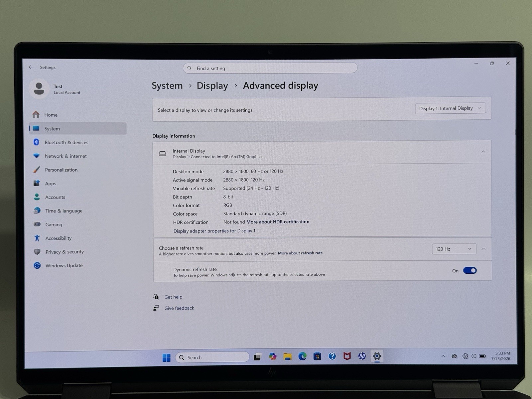Open the Windows Start button
532x399 pixels.
166,357
